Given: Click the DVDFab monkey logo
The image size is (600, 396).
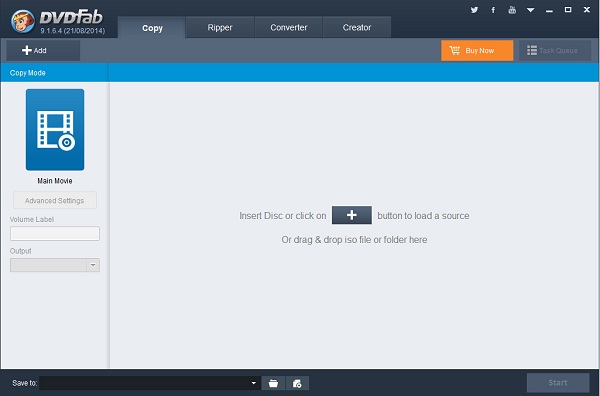Looking at the screenshot, I should [x=23, y=21].
